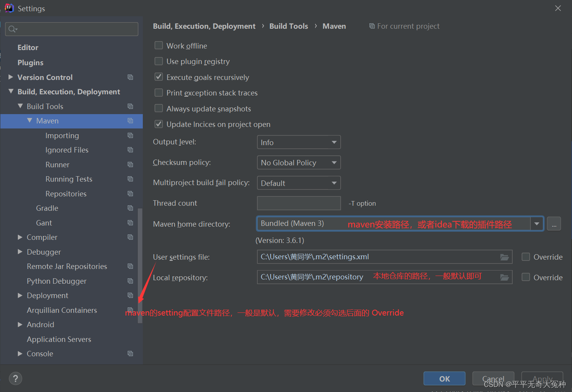Image resolution: width=572 pixels, height=392 pixels.
Task: Click the OK button
Action: click(x=444, y=378)
